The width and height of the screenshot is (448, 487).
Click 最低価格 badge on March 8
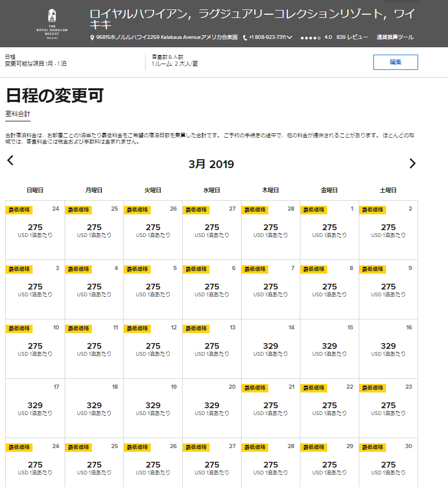pos(314,270)
